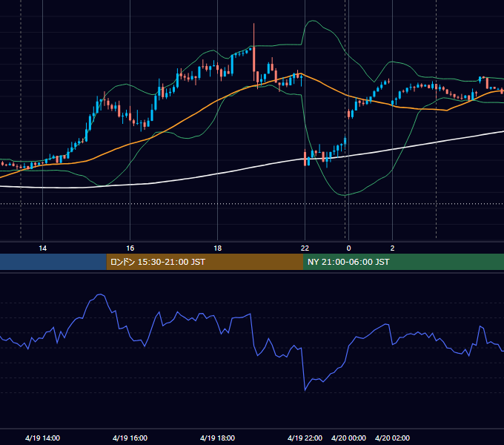Click the '4/19 18:00' date label

(217, 438)
